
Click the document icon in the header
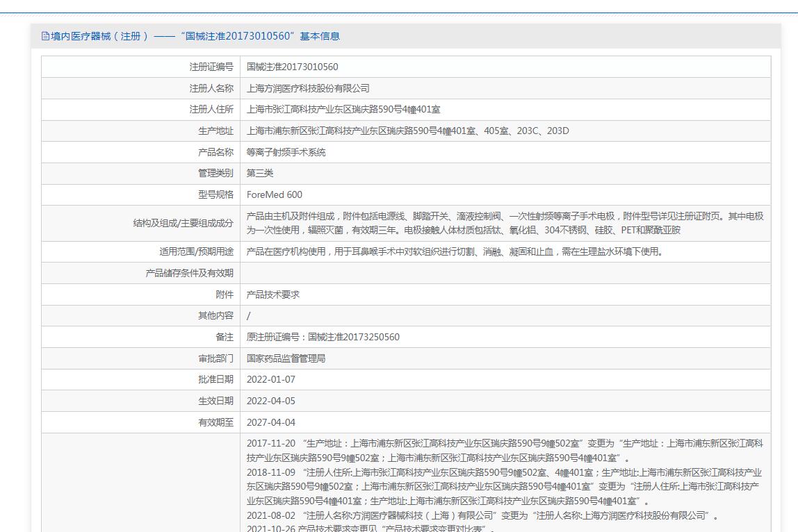click(46, 36)
